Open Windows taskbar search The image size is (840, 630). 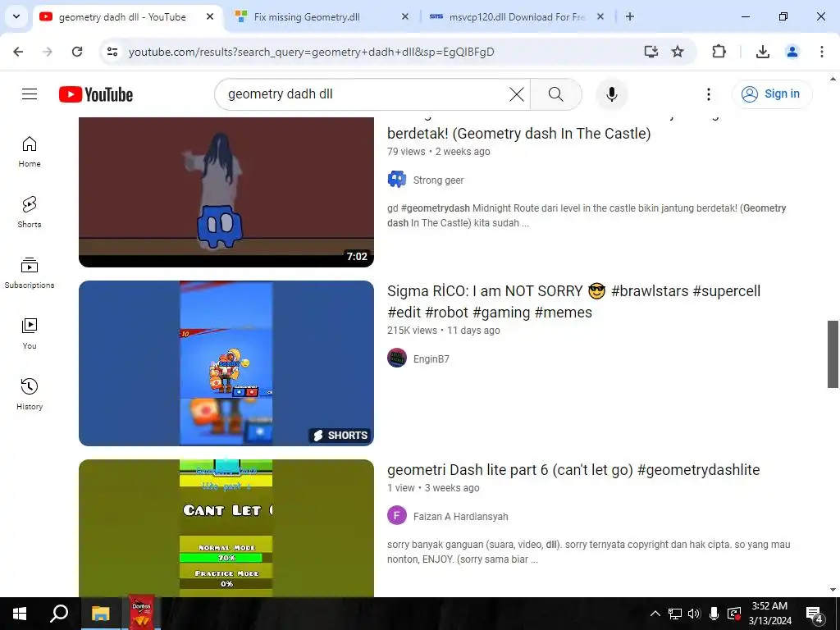pyautogui.click(x=58, y=614)
